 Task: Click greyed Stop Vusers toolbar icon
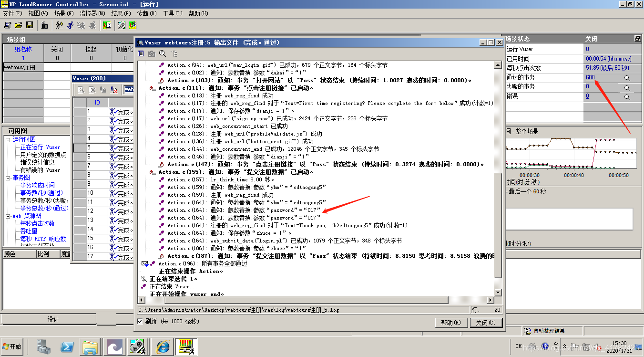tap(92, 25)
